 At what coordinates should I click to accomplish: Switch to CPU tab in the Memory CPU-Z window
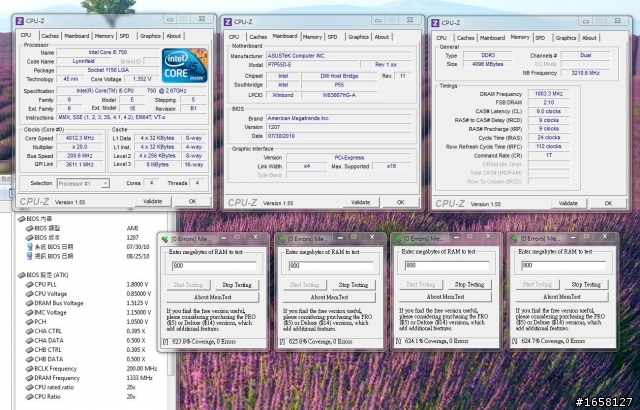tap(441, 38)
